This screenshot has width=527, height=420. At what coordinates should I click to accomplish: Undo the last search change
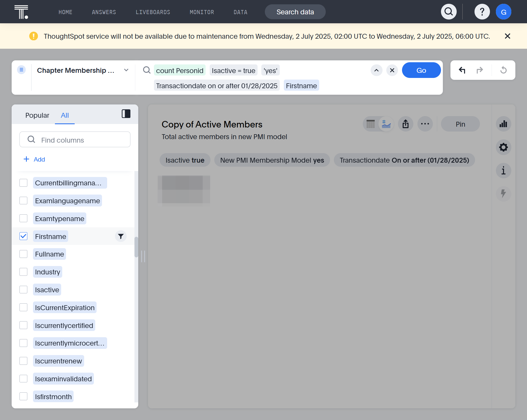(462, 70)
